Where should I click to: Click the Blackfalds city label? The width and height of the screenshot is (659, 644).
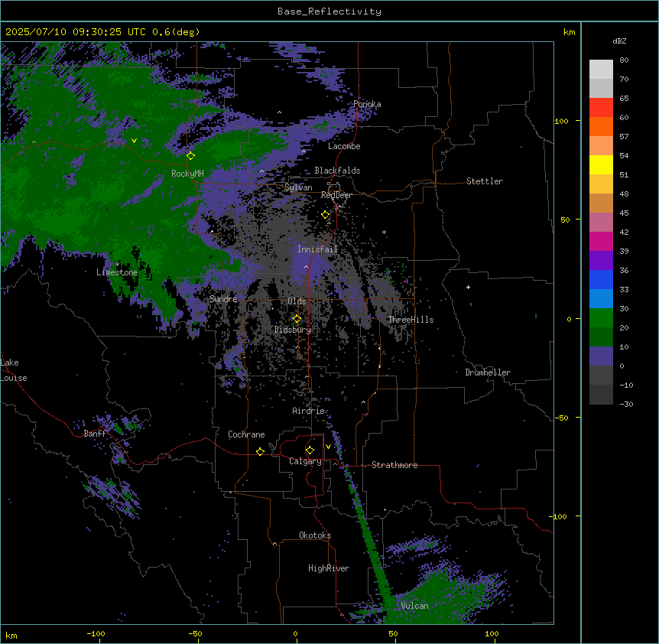point(337,171)
